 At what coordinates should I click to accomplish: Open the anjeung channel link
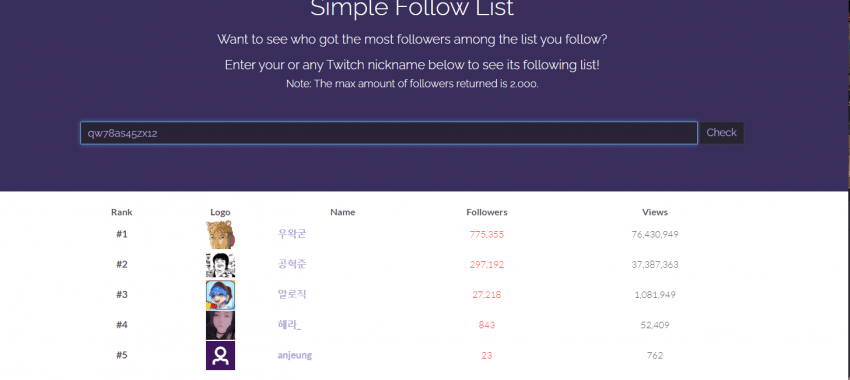(295, 355)
